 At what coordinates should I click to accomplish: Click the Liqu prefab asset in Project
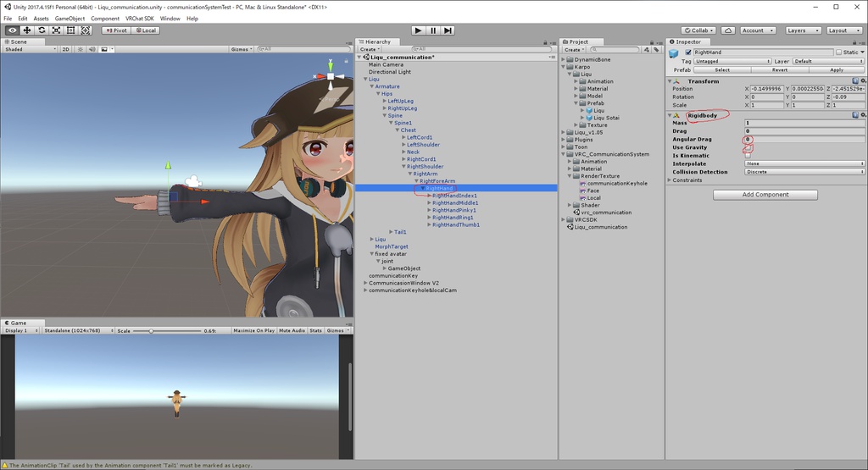coord(599,111)
